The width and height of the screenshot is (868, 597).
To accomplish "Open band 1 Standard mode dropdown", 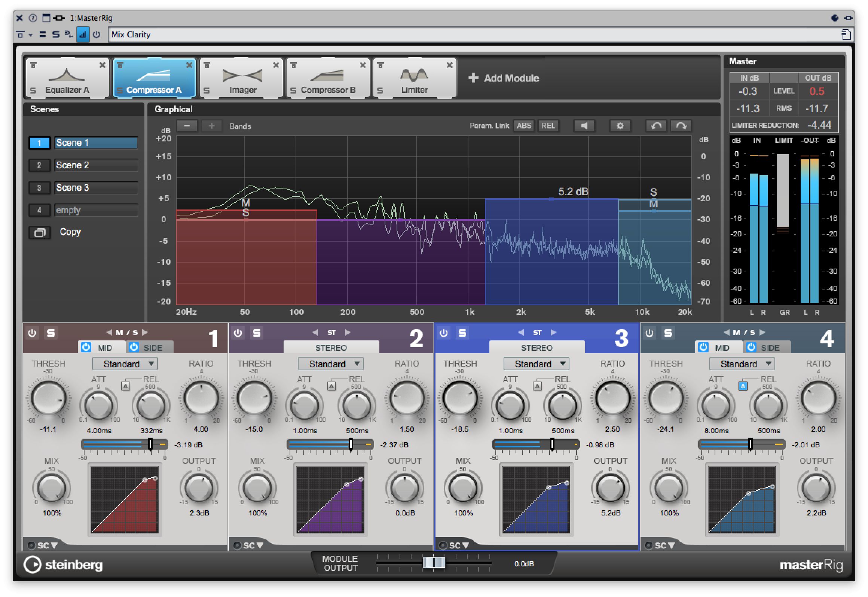I will pyautogui.click(x=125, y=364).
